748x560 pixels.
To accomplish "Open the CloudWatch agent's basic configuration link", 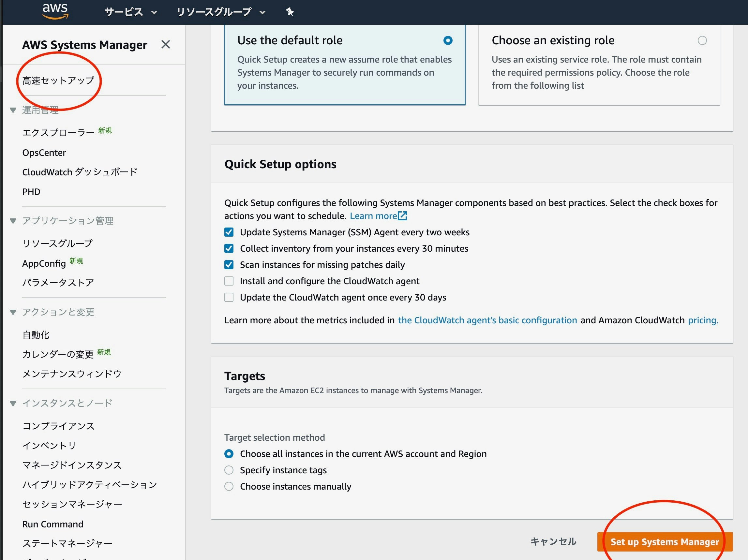I will pos(487,320).
